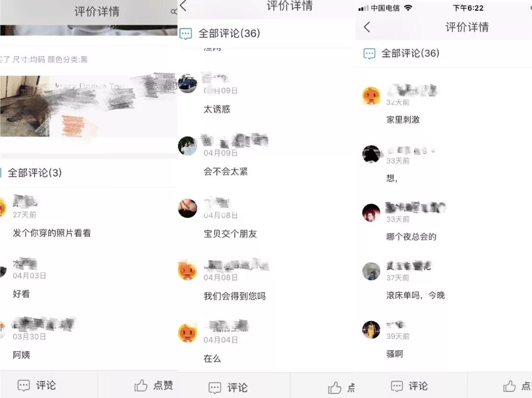532x398 pixels.
Task: Open the basketball player avatar beside 骚啊
Action: (371, 330)
